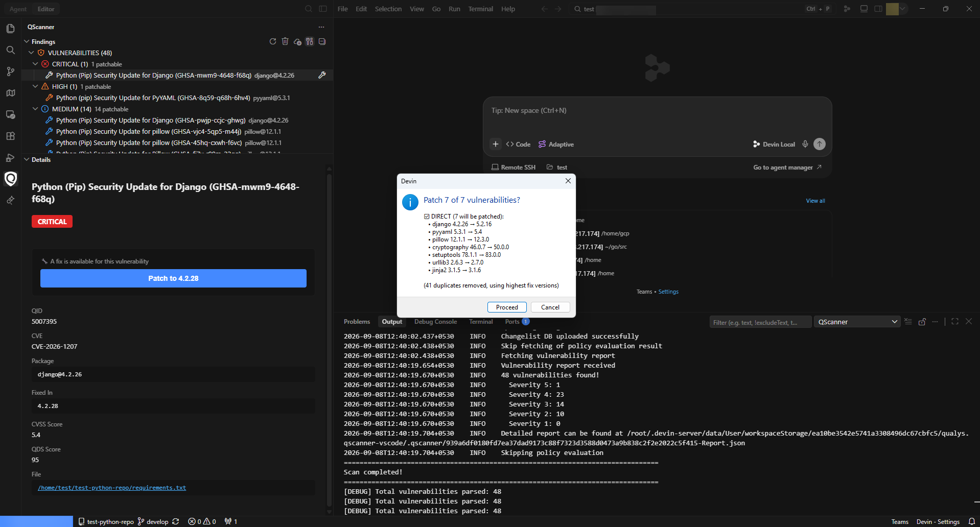Switch to Agent mode in the top-left toggle
The height and width of the screenshot is (527, 980).
(18, 9)
